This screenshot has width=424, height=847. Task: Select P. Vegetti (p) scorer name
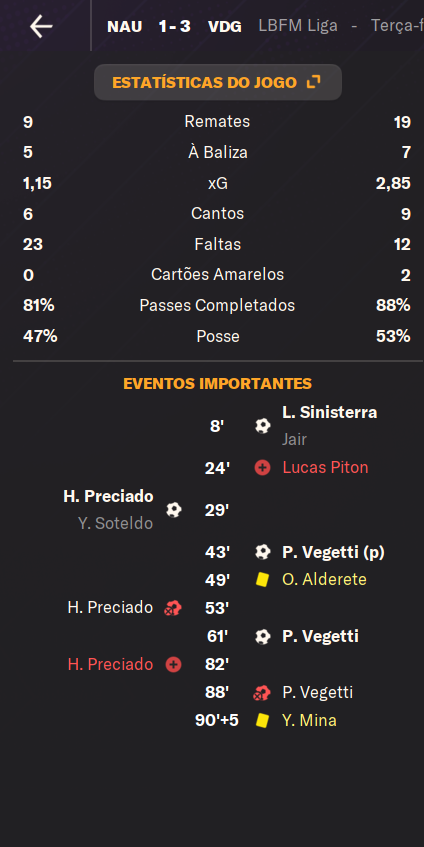(x=333, y=552)
